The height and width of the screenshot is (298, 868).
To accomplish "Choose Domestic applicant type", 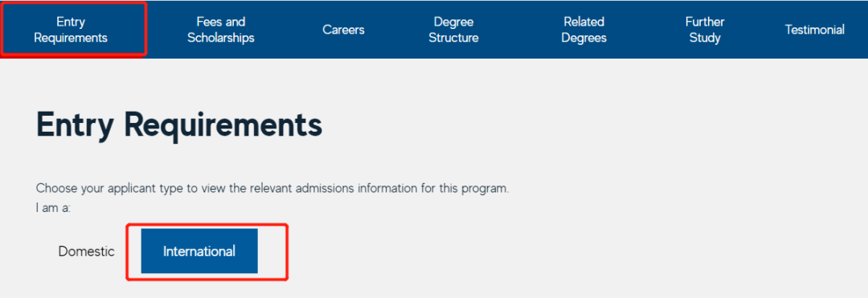I will [x=86, y=251].
